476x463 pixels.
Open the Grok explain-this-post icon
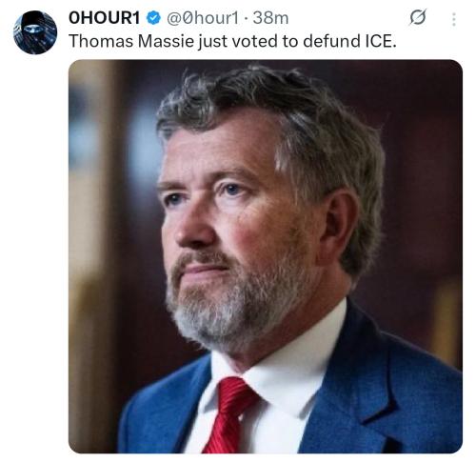coord(418,18)
